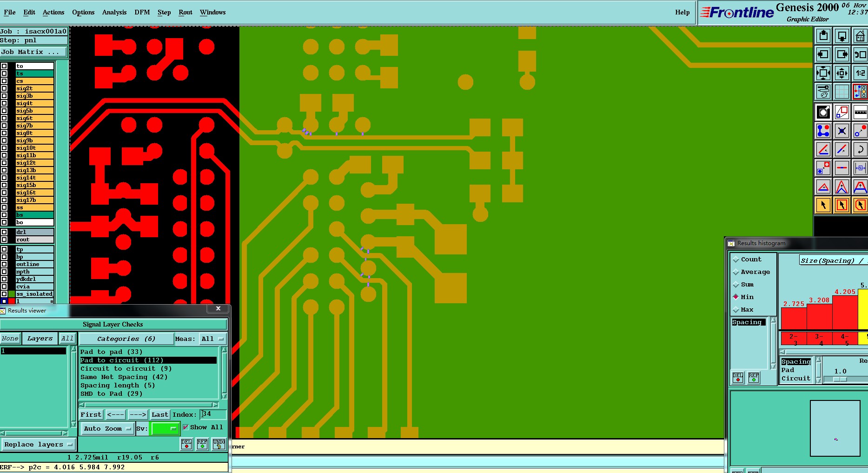Open the Meas: All dropdown

coord(212,339)
